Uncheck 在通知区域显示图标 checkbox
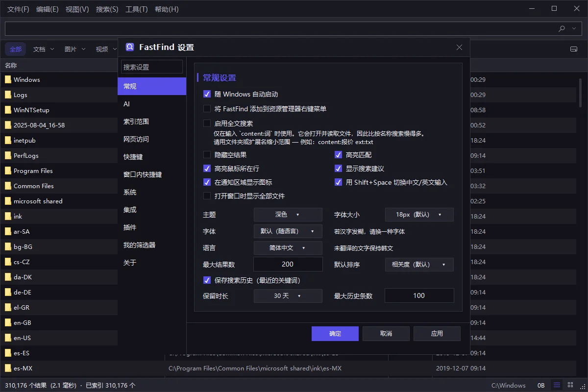The image size is (588, 392). 207,182
